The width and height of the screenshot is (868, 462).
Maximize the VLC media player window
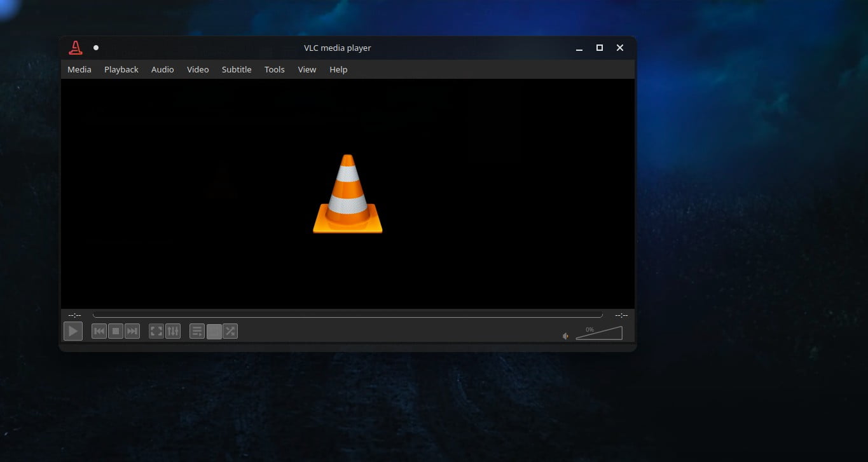[599, 48]
